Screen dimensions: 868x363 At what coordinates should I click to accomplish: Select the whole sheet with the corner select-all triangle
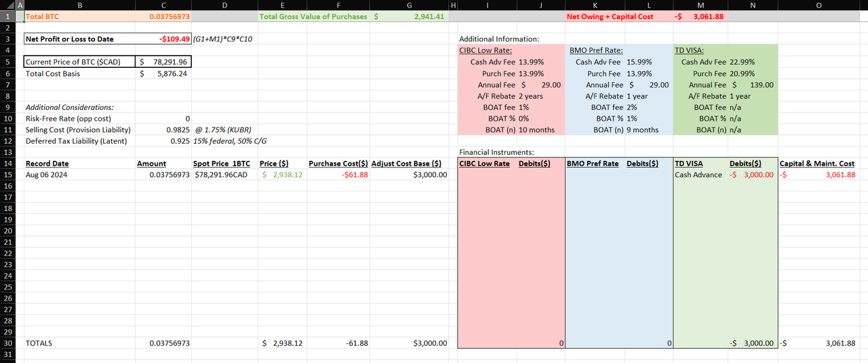pos(7,5)
